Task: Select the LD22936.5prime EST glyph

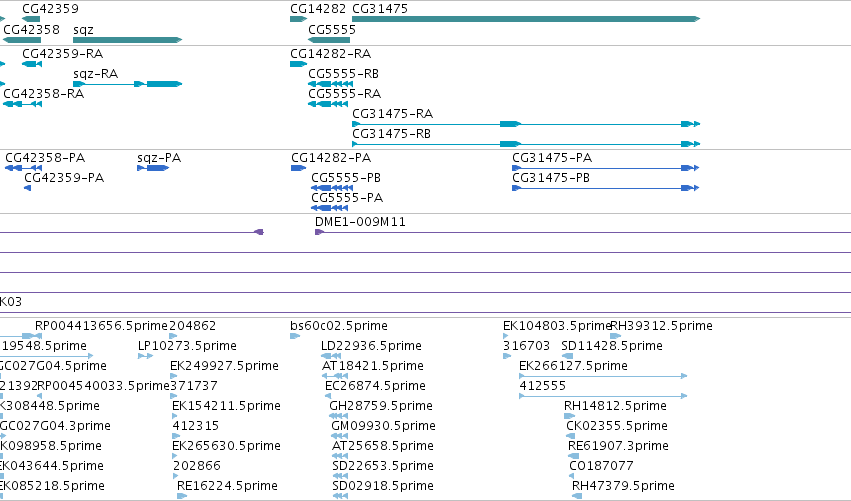Action: click(x=331, y=356)
